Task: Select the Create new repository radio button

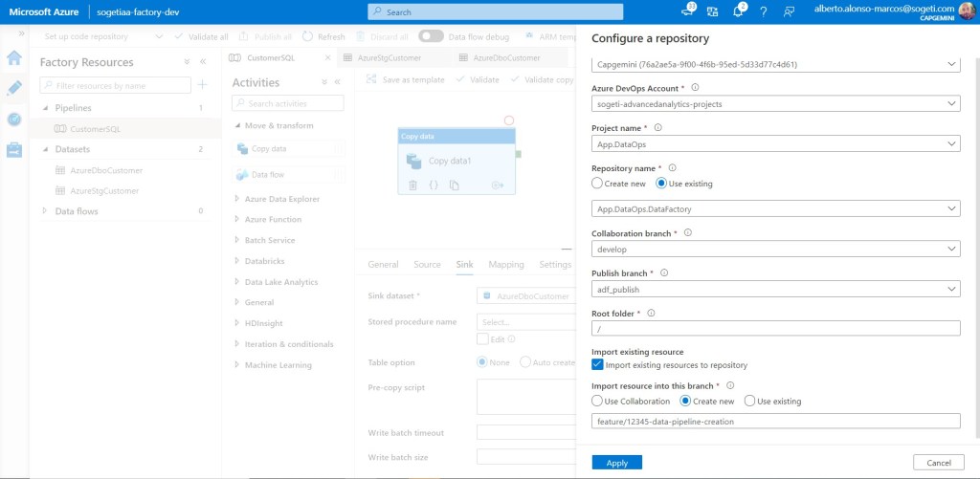Action: [x=598, y=184]
